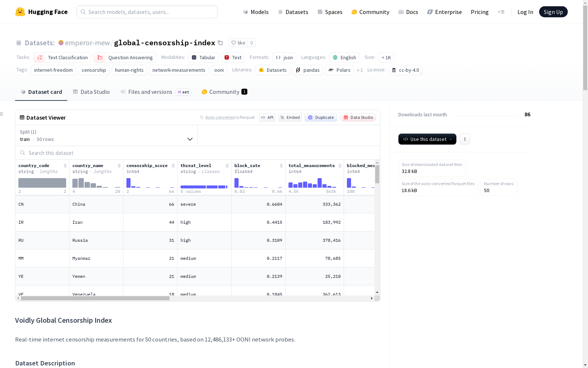This screenshot has height=368, width=588.
Task: Click the Sign Up button
Action: point(553,12)
